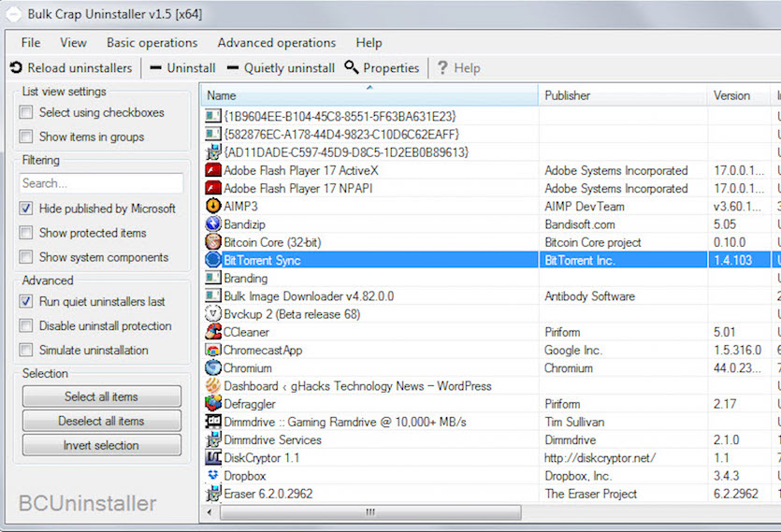The width and height of the screenshot is (781, 532).
Task: Click the Dimmdrive Gaming Ramdrive icon
Action: pyautogui.click(x=213, y=422)
